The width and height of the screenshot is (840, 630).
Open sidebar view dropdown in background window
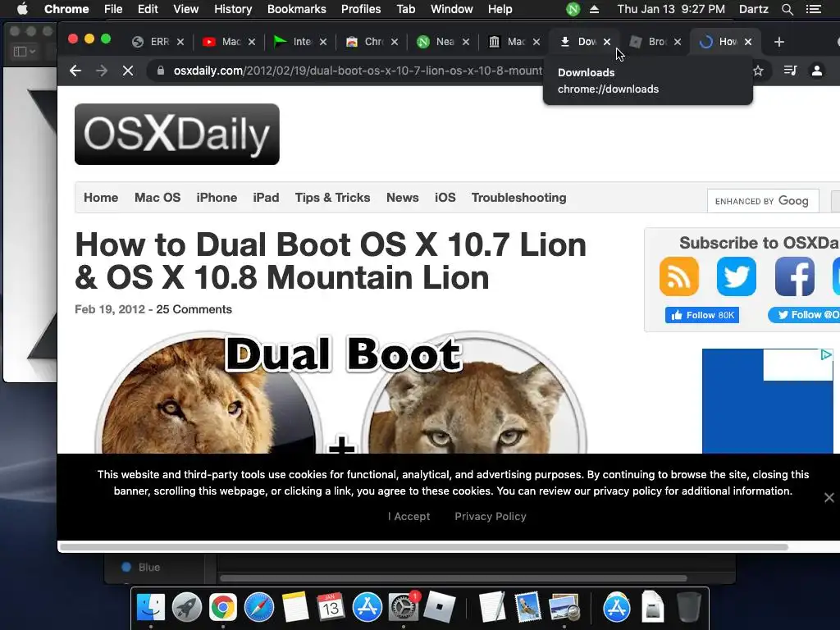point(24,52)
